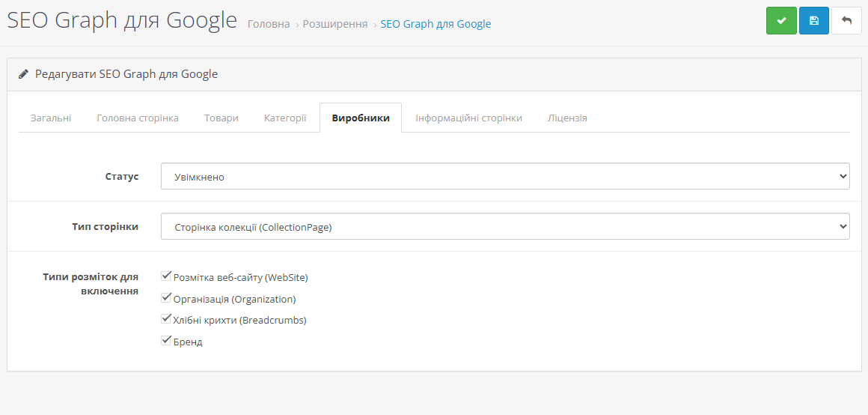Follow the Головна breadcrumb link
The height and width of the screenshot is (415, 868).
(269, 24)
